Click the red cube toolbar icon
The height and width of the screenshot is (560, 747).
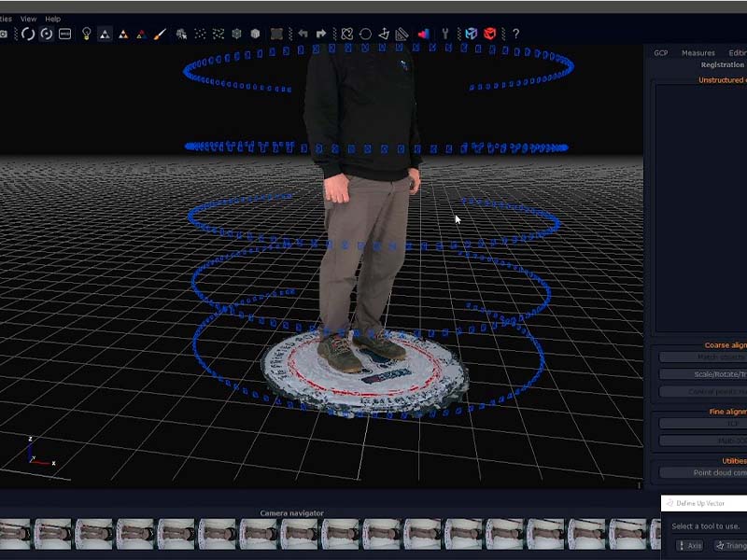pyautogui.click(x=489, y=34)
